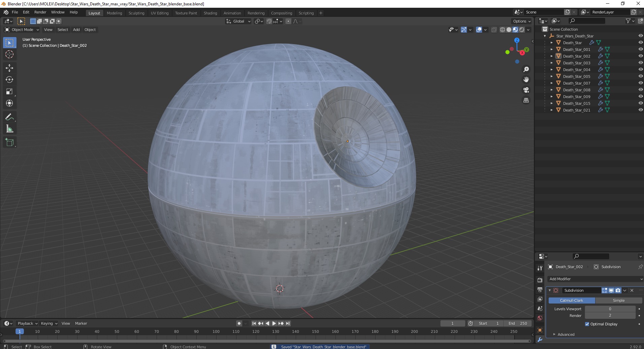Hide Death_Star_002 in the outliner
644x349 pixels.
pos(641,56)
